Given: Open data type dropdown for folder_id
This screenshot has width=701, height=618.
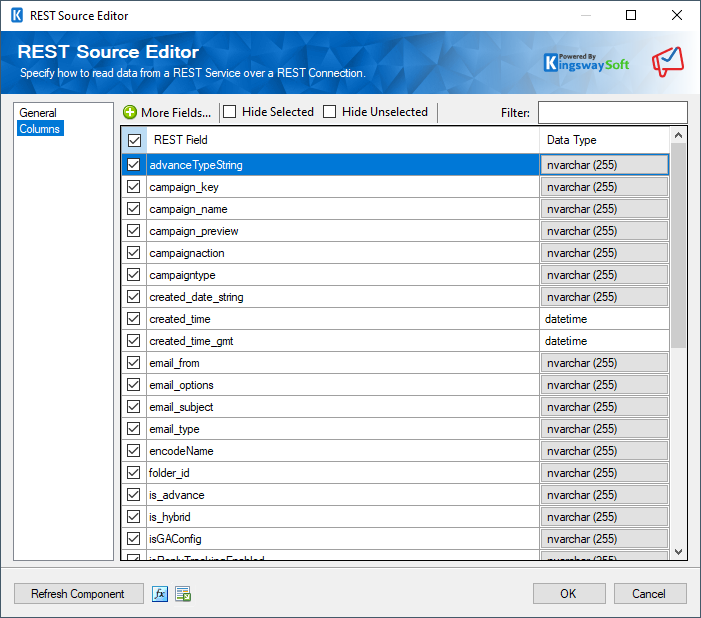Looking at the screenshot, I should point(604,473).
